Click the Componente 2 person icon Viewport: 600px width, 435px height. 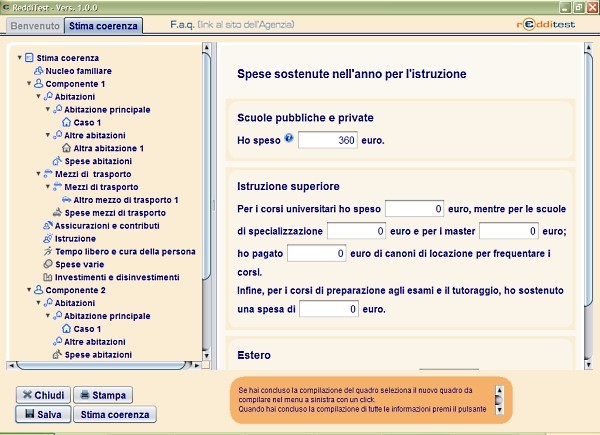[x=38, y=290]
